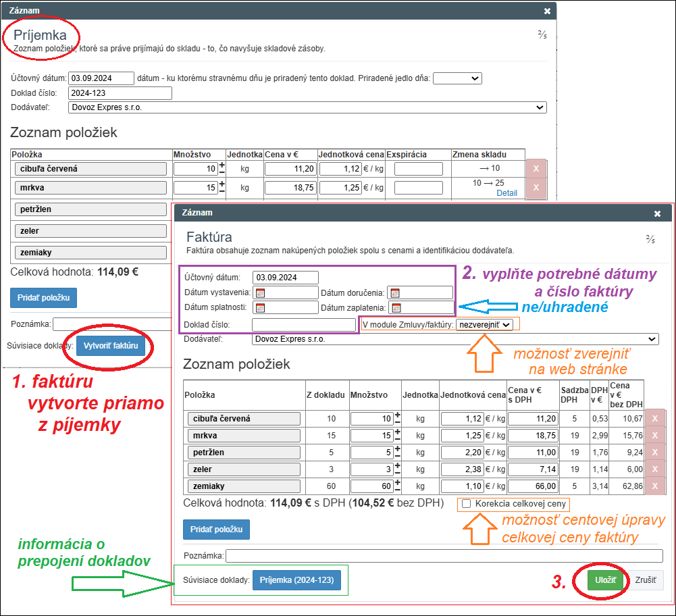Edit mrkva unit price 1,25 in Príjemka
This screenshot has width=676, height=616.
point(340,188)
